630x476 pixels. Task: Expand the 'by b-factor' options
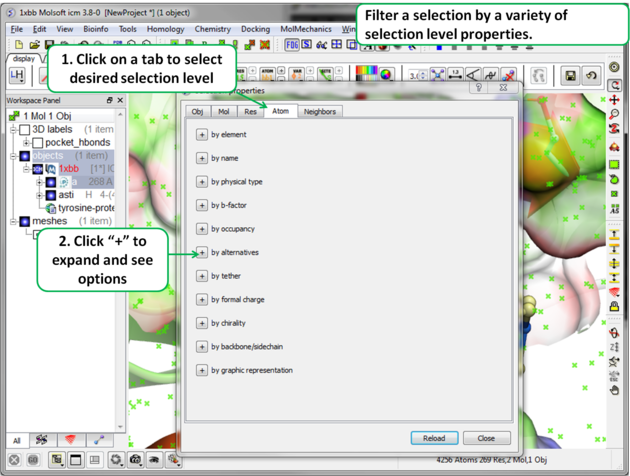(x=202, y=205)
